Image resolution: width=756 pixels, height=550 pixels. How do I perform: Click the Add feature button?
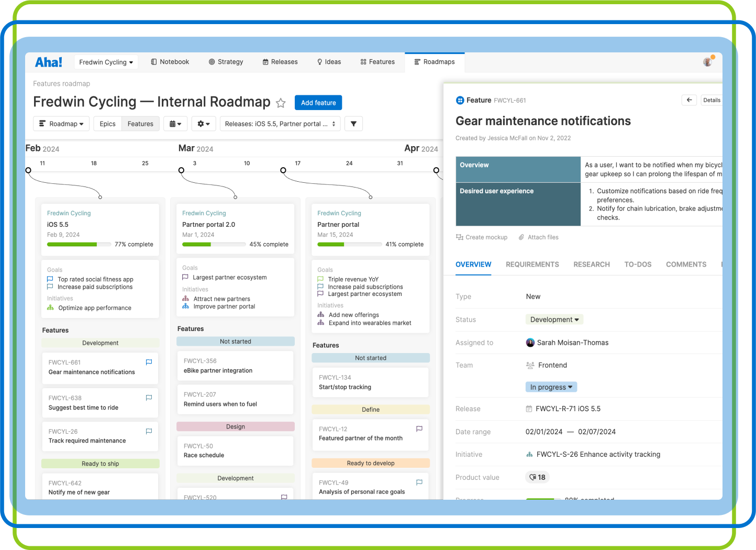(318, 103)
